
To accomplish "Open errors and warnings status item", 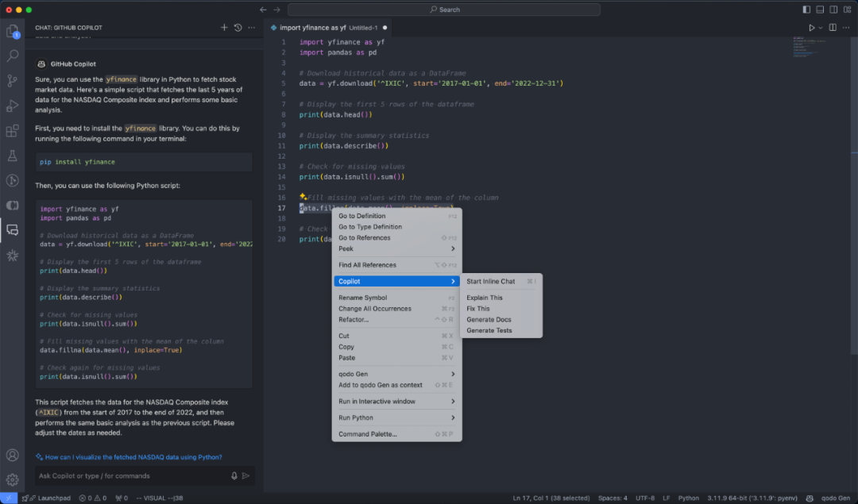I will [93, 498].
